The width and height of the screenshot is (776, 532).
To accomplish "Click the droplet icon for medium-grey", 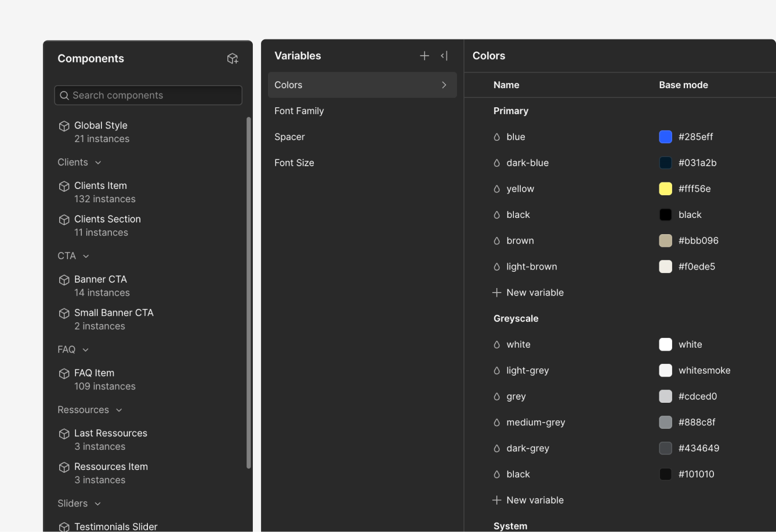I will point(496,422).
